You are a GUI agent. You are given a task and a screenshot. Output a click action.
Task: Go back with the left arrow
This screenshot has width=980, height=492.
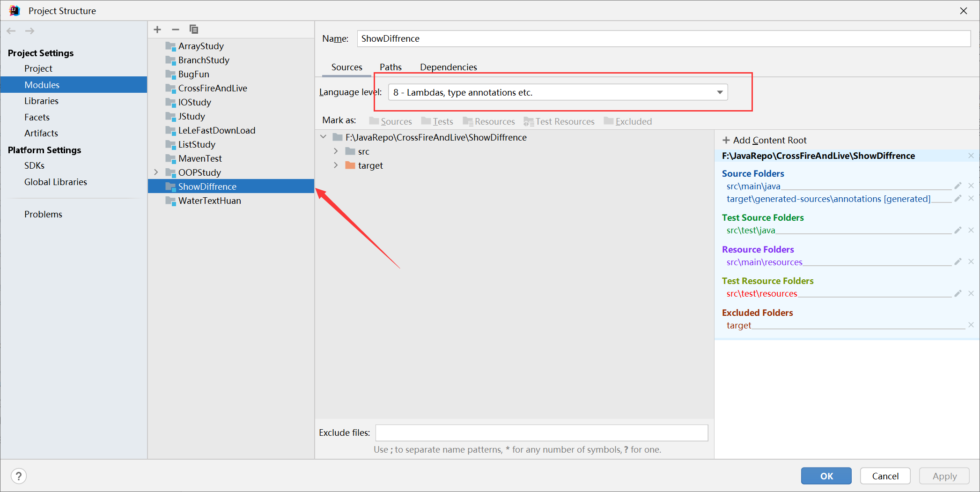(11, 31)
